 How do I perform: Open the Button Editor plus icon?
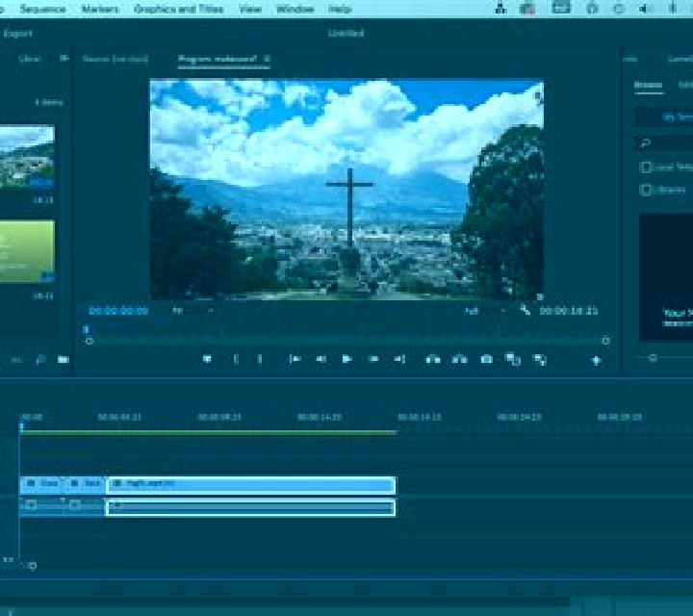[x=597, y=361]
